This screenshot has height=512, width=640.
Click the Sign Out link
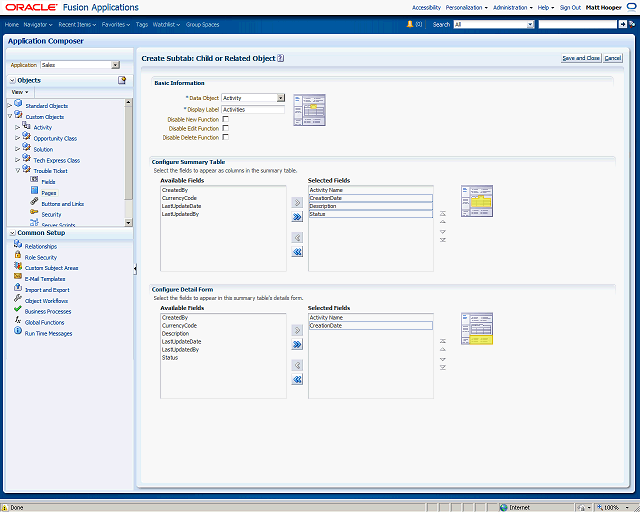click(570, 7)
